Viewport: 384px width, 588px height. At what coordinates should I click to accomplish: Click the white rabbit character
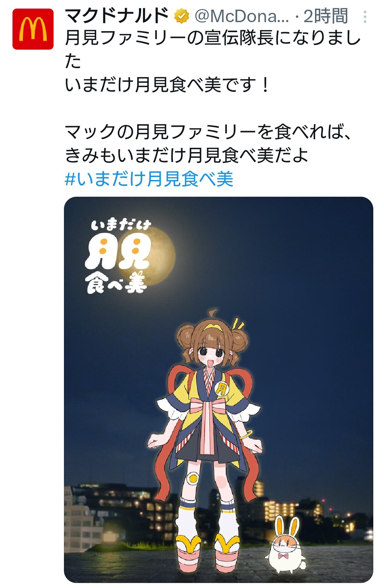(286, 545)
